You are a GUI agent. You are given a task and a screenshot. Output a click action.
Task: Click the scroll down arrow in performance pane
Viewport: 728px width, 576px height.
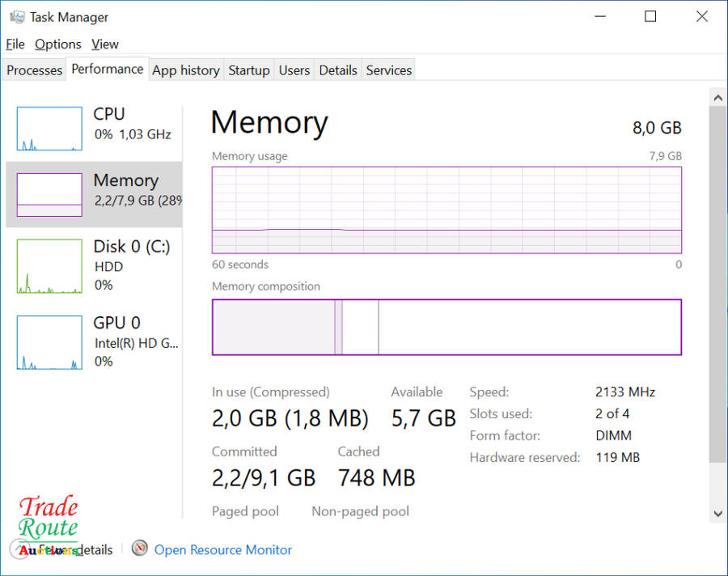(x=717, y=512)
